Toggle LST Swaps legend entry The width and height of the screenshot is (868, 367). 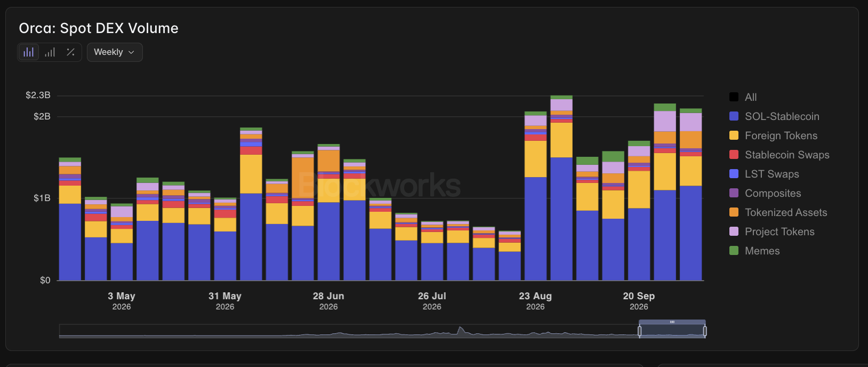click(764, 174)
